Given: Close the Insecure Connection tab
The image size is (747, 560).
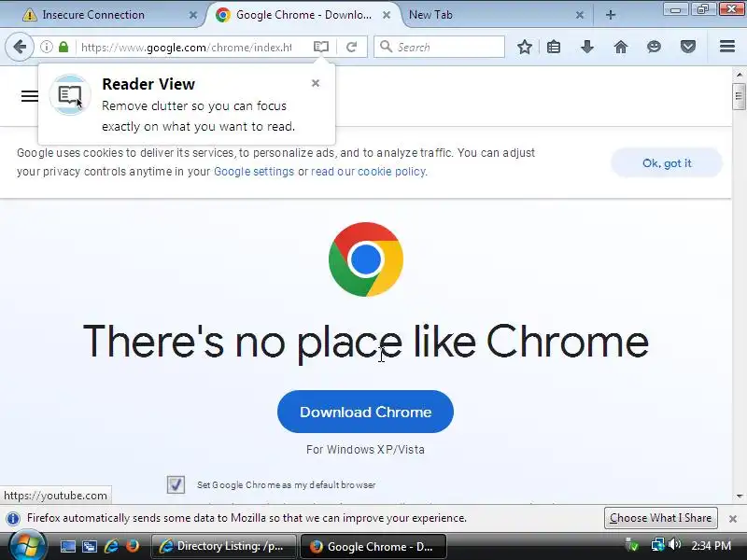Looking at the screenshot, I should (193, 15).
